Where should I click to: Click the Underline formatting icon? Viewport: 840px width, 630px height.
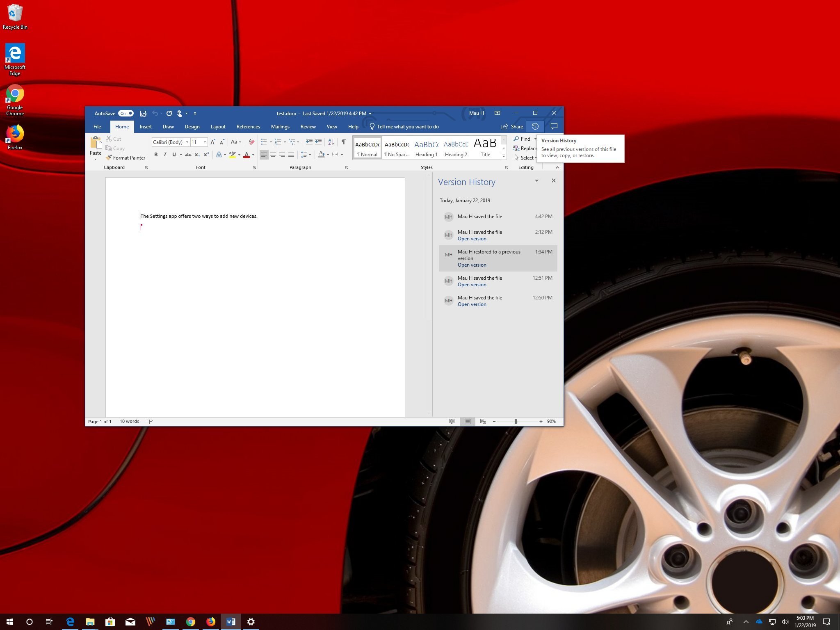click(173, 155)
